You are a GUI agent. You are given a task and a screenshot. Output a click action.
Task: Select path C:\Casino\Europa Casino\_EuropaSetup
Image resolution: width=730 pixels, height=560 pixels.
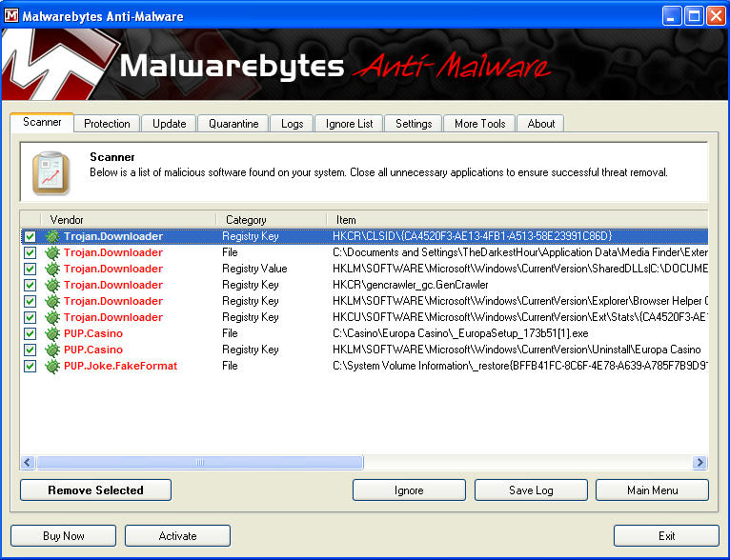coord(460,333)
